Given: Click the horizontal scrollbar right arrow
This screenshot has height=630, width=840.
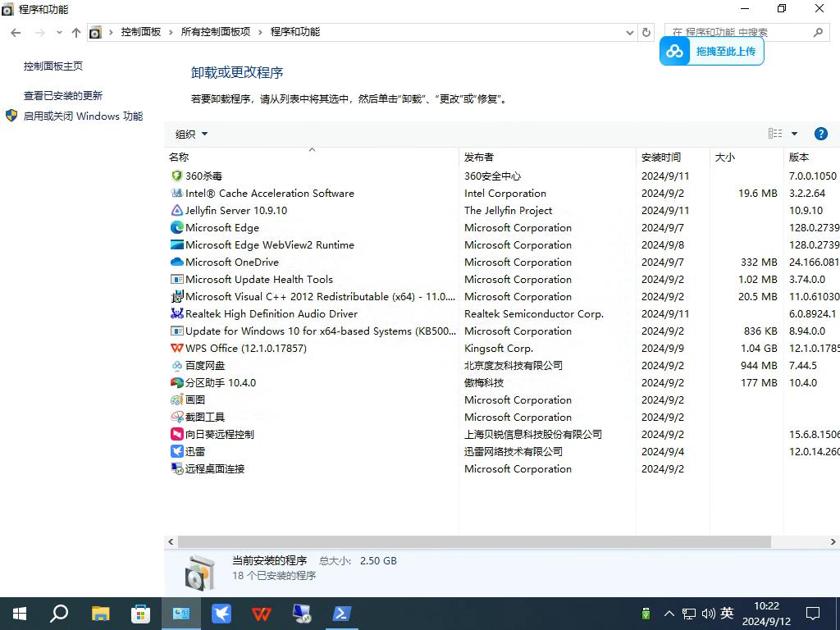Looking at the screenshot, I should (x=833, y=541).
